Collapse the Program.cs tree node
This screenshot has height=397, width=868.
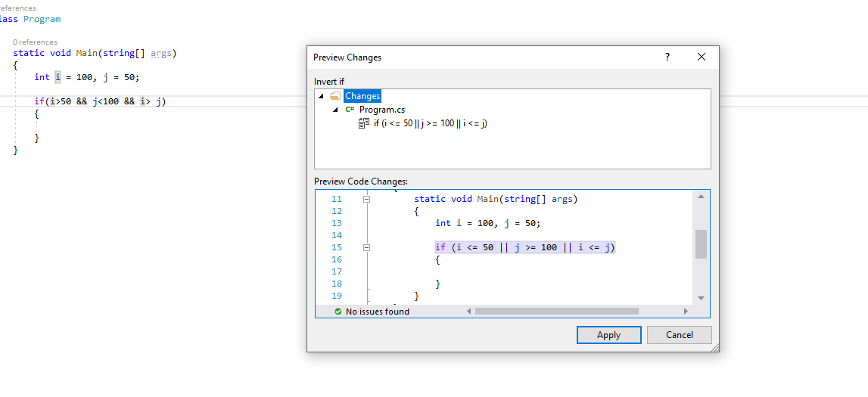[335, 110]
